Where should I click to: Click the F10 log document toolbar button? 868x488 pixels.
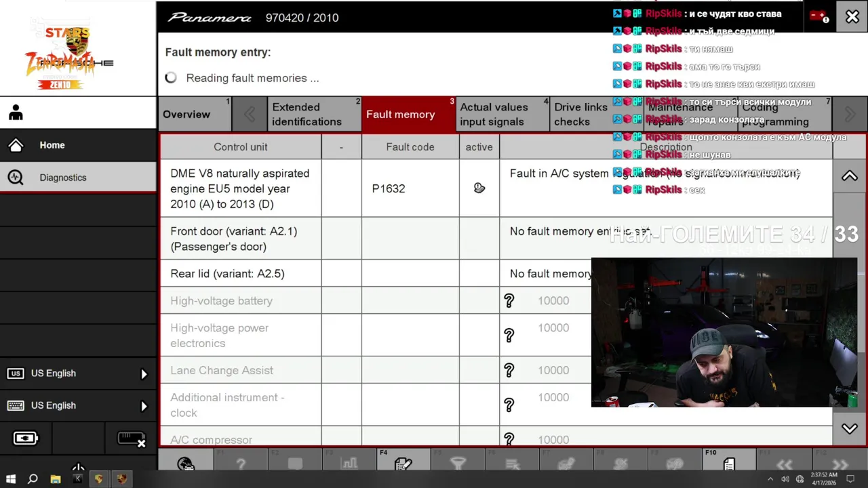click(x=729, y=460)
